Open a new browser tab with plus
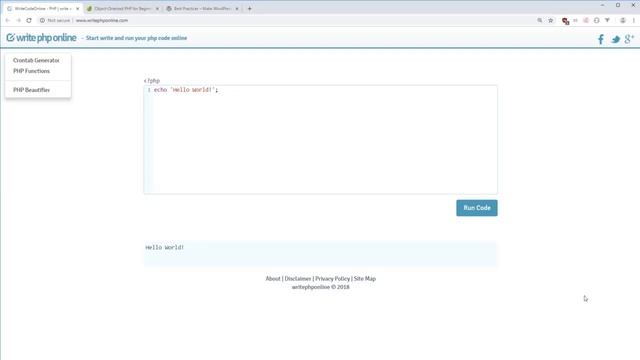640x360 pixels. (249, 9)
